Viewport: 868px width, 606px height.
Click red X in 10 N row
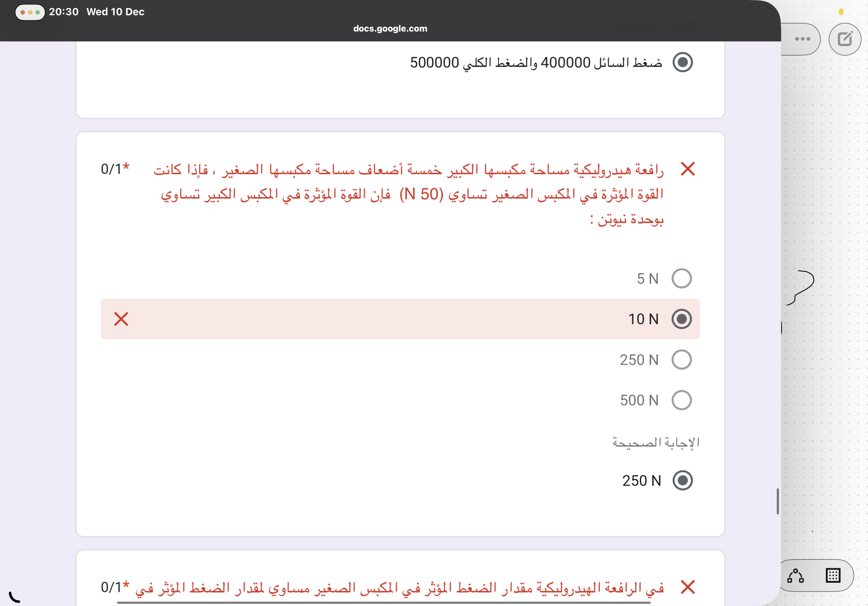(121, 319)
